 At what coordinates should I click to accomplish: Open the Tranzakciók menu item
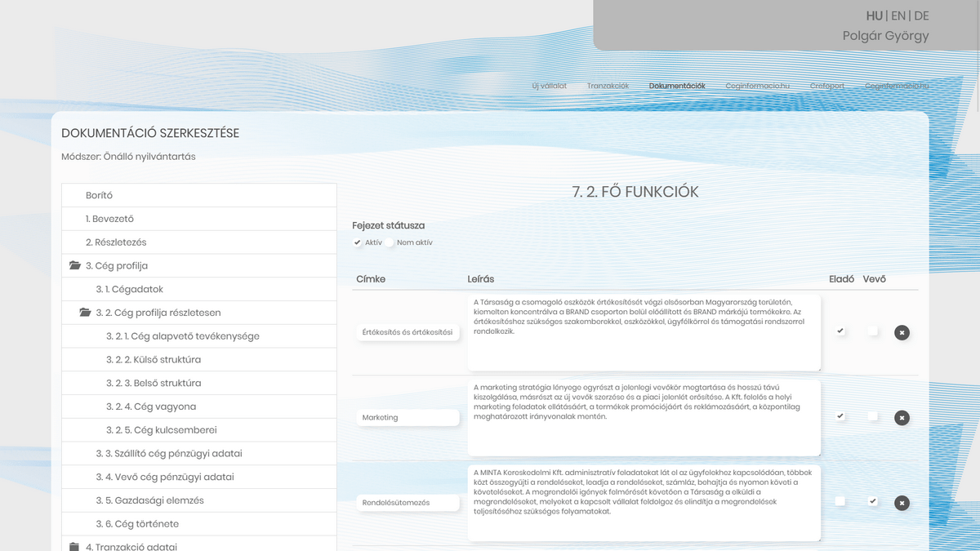coord(608,86)
